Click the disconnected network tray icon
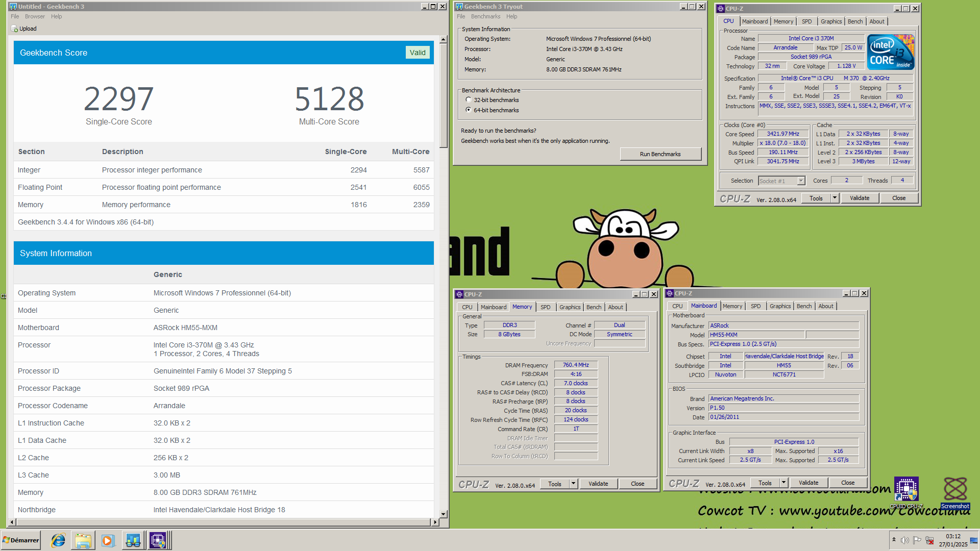980x551 pixels. 930,540
